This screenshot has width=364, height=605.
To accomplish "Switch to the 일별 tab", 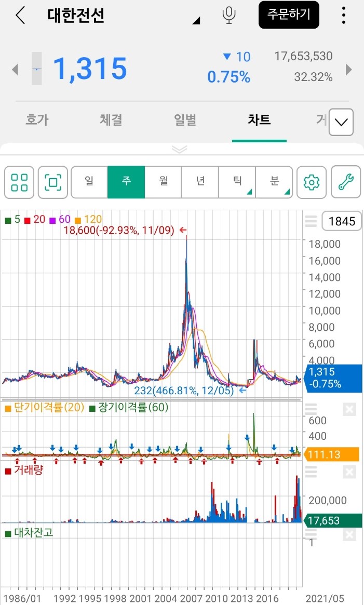I will [185, 119].
